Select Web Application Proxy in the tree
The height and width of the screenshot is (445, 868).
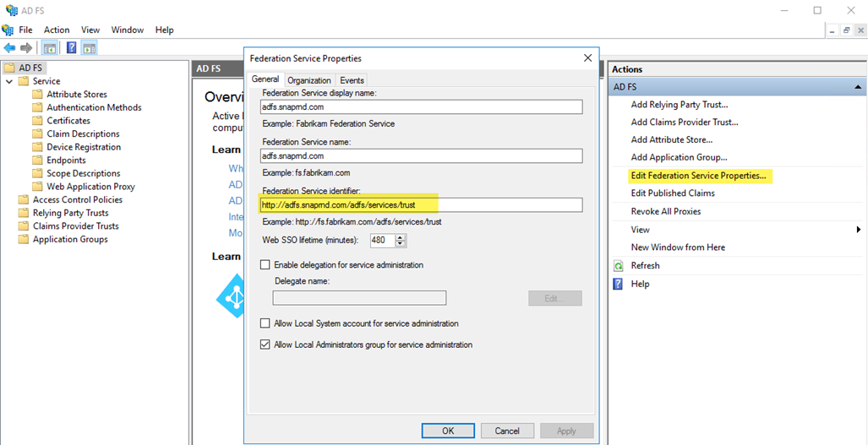tap(90, 187)
